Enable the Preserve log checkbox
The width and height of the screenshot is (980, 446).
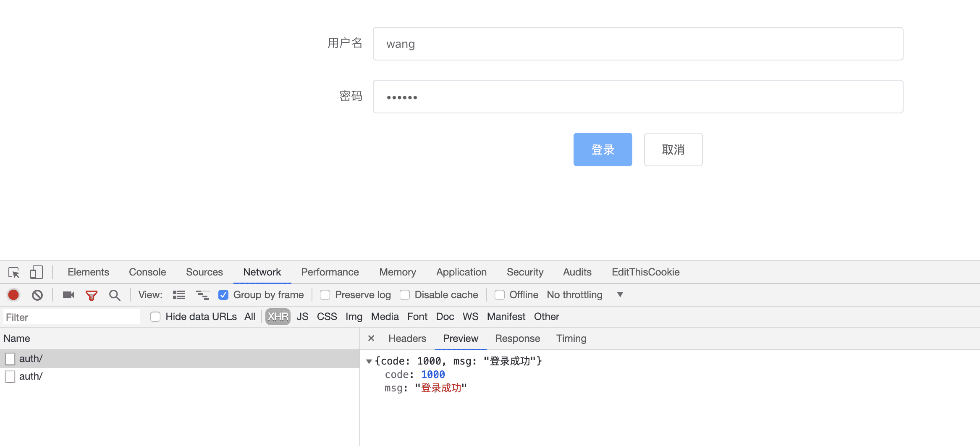pyautogui.click(x=325, y=295)
